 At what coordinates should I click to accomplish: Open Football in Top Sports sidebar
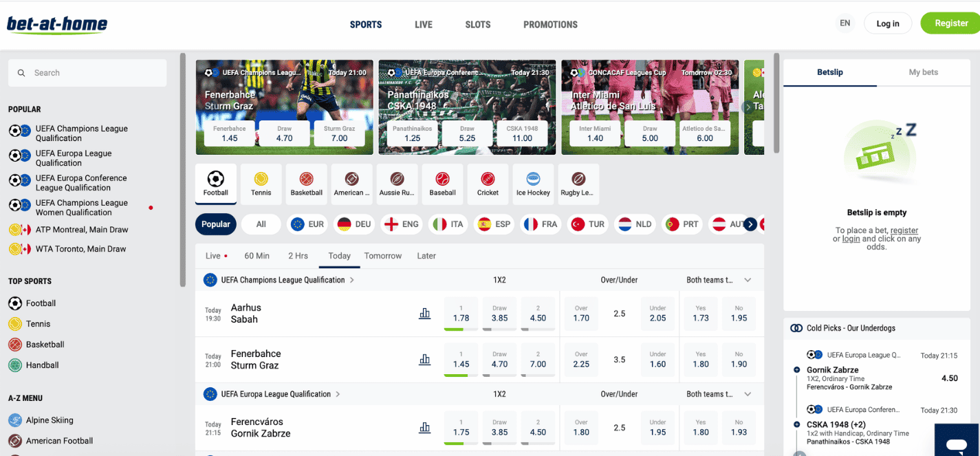32,303
